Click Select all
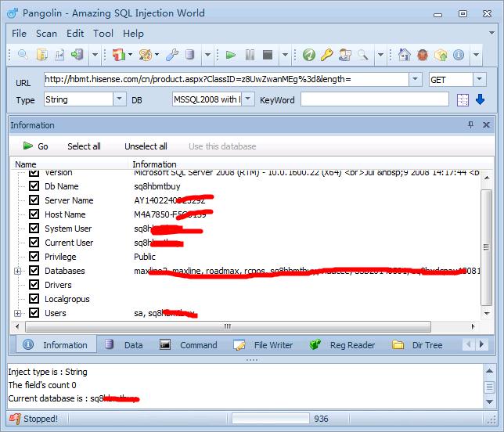The height and width of the screenshot is (432, 504). [84, 146]
